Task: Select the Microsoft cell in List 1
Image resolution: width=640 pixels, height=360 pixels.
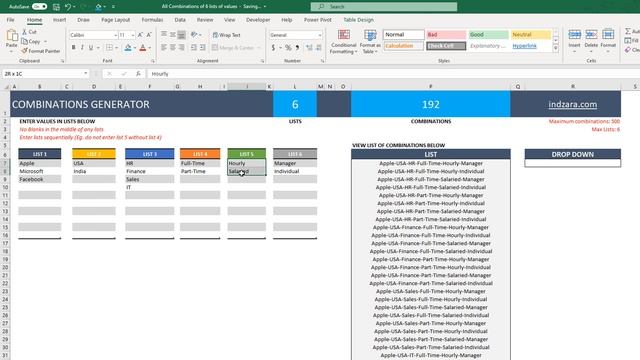Action: [40, 171]
